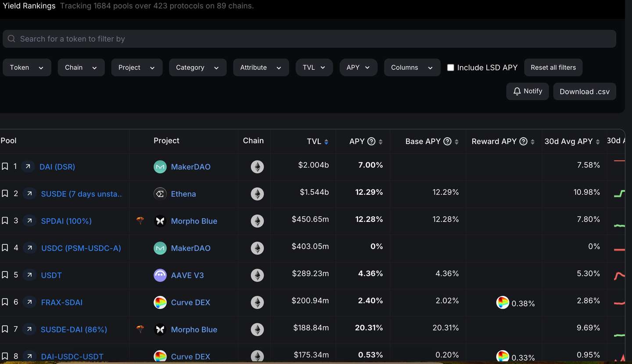The width and height of the screenshot is (632, 364).
Task: Click airdrop parachute icon in SPDAI row
Action: (140, 221)
